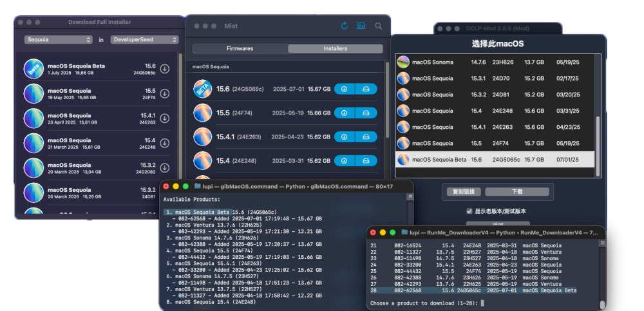Switch to the Firmwares tab in Mist
This screenshot has width=644, height=311.
tap(240, 48)
